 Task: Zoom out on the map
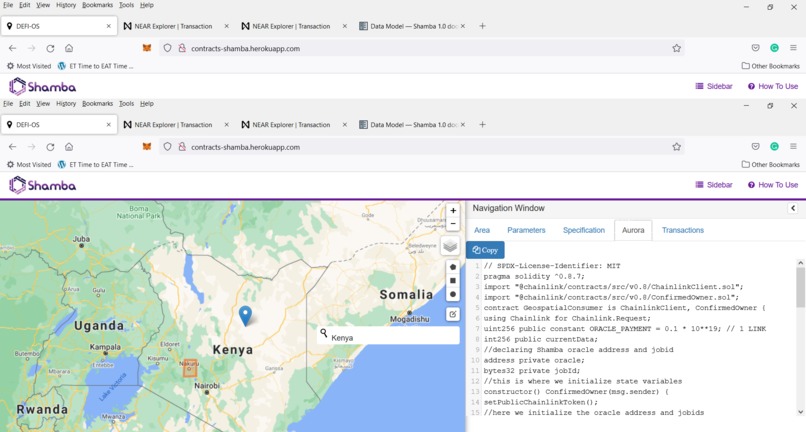point(453,224)
